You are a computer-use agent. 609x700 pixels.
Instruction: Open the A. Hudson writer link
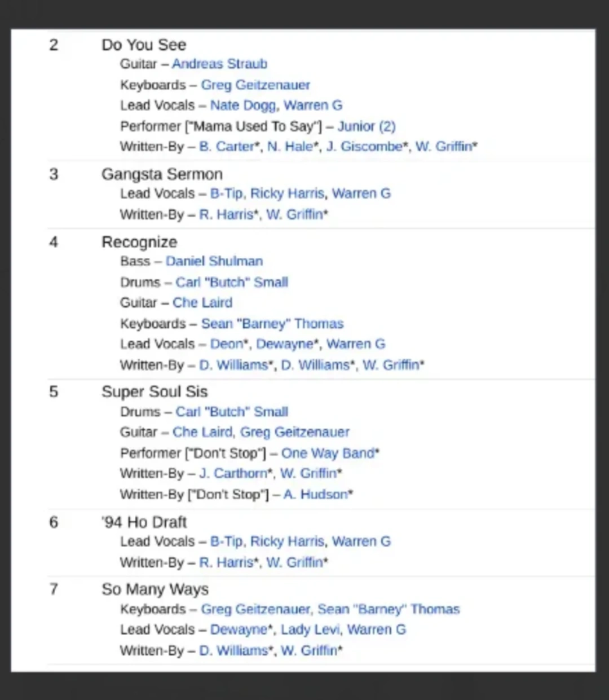click(316, 495)
